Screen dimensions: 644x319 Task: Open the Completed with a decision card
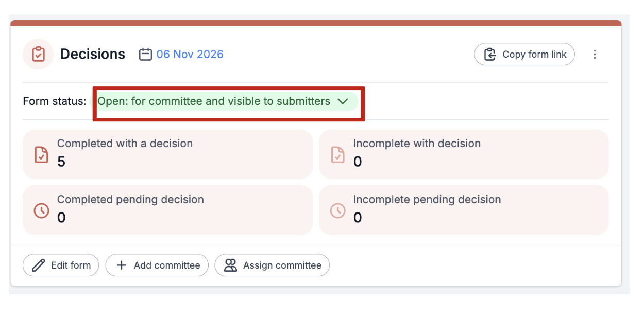(168, 154)
